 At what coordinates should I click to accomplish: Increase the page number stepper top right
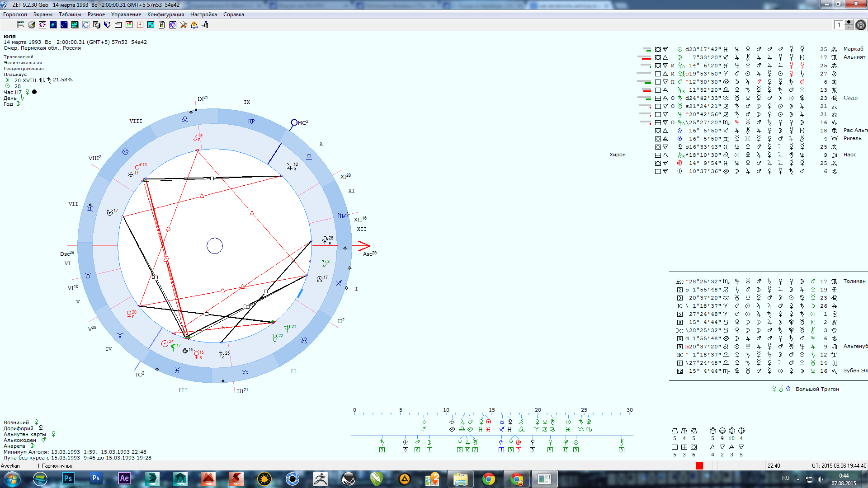coord(849,22)
